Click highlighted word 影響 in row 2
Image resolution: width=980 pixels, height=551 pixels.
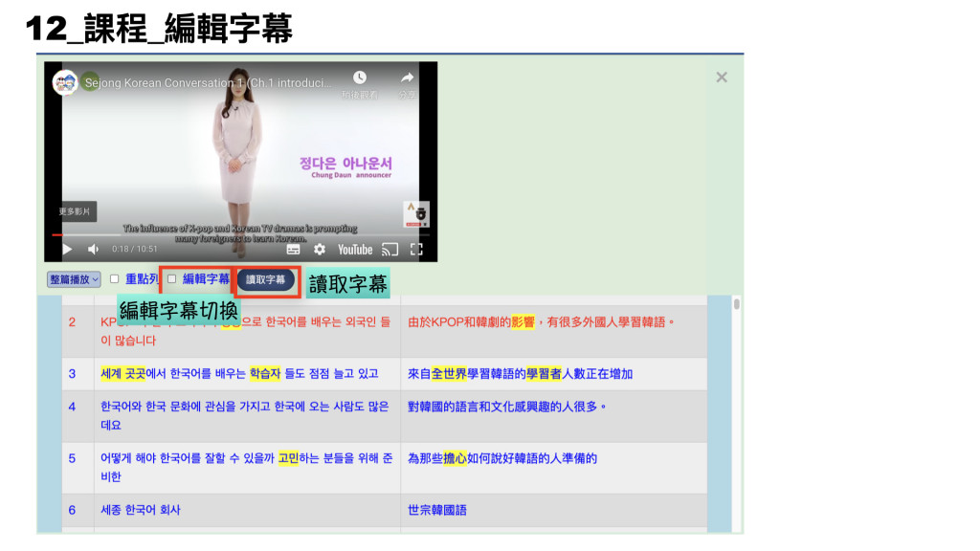point(523,322)
